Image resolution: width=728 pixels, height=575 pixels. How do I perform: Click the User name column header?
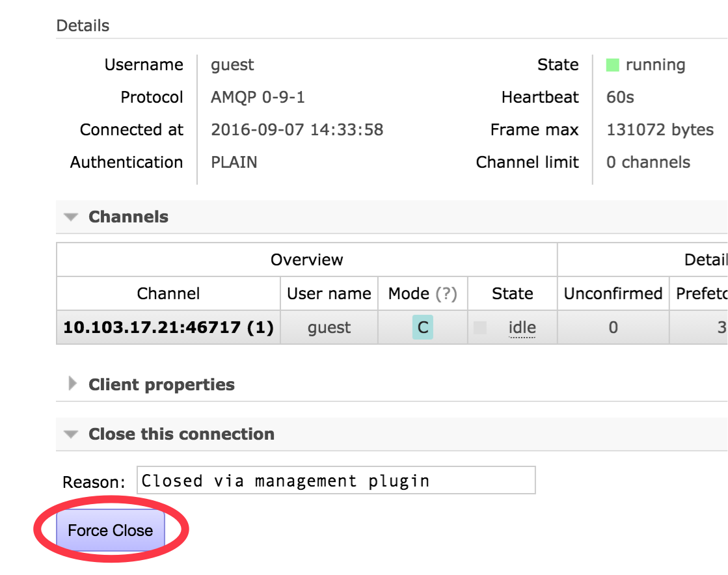pyautogui.click(x=329, y=293)
